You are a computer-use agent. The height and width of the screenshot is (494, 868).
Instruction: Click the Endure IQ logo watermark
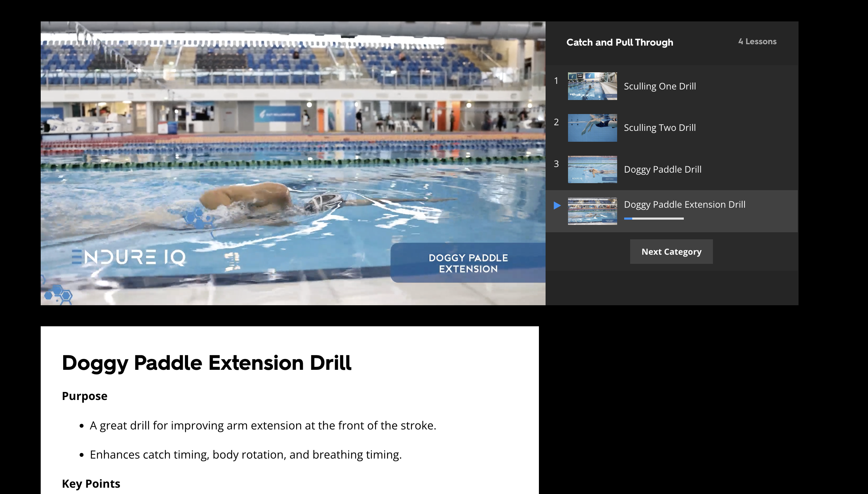click(x=129, y=258)
